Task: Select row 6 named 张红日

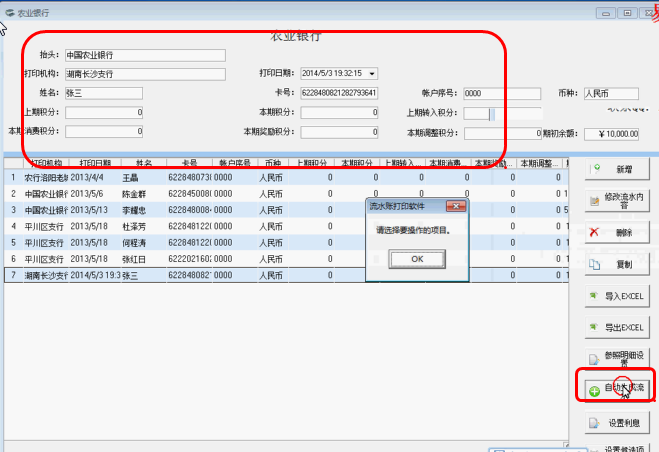Action: point(286,259)
